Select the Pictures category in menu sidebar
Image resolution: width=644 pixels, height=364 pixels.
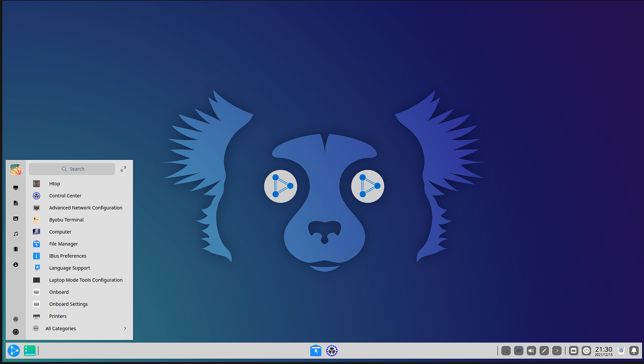(15, 218)
